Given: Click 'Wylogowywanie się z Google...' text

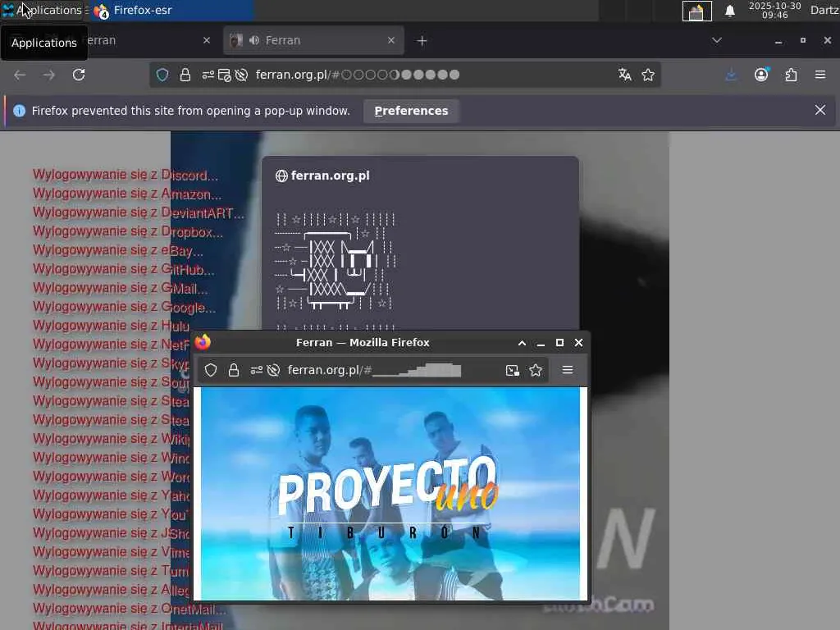Looking at the screenshot, I should [125, 307].
